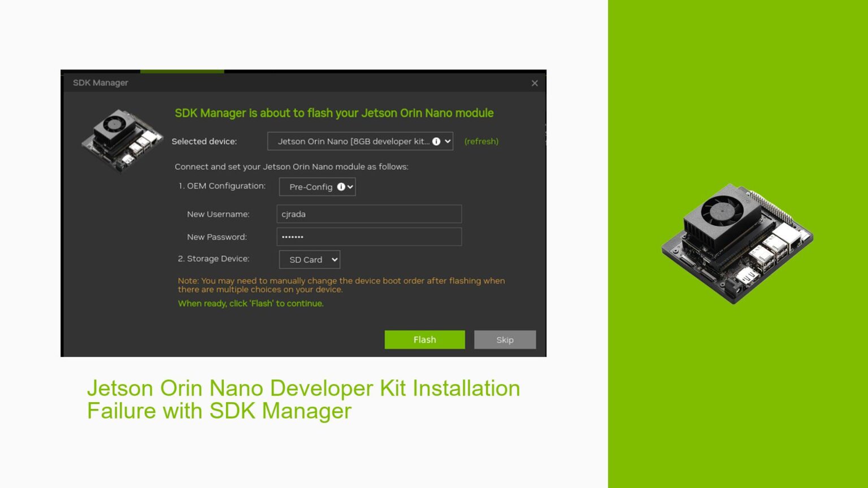This screenshot has width=868, height=488.
Task: Click the 'Connect and set your Jetson' instruction
Action: (x=292, y=167)
